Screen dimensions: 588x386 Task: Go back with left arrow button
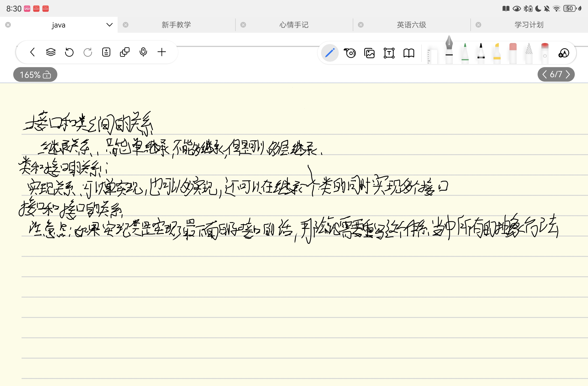[x=32, y=52]
